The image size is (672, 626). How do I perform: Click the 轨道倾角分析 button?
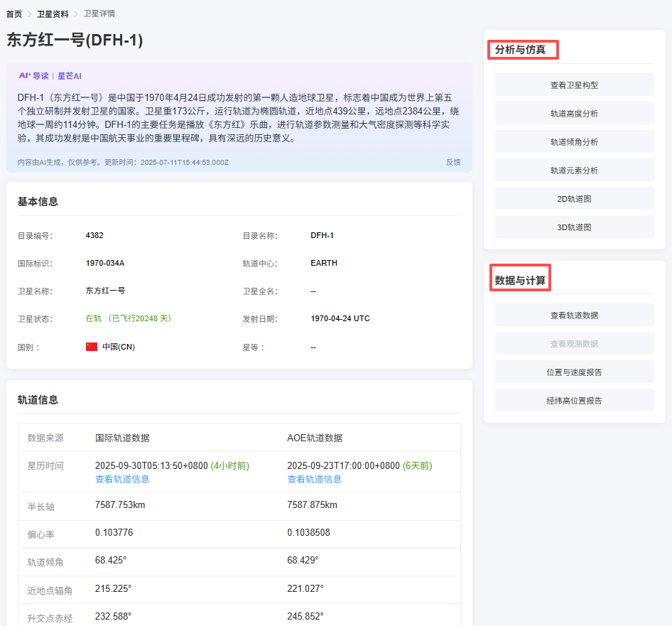(x=574, y=142)
